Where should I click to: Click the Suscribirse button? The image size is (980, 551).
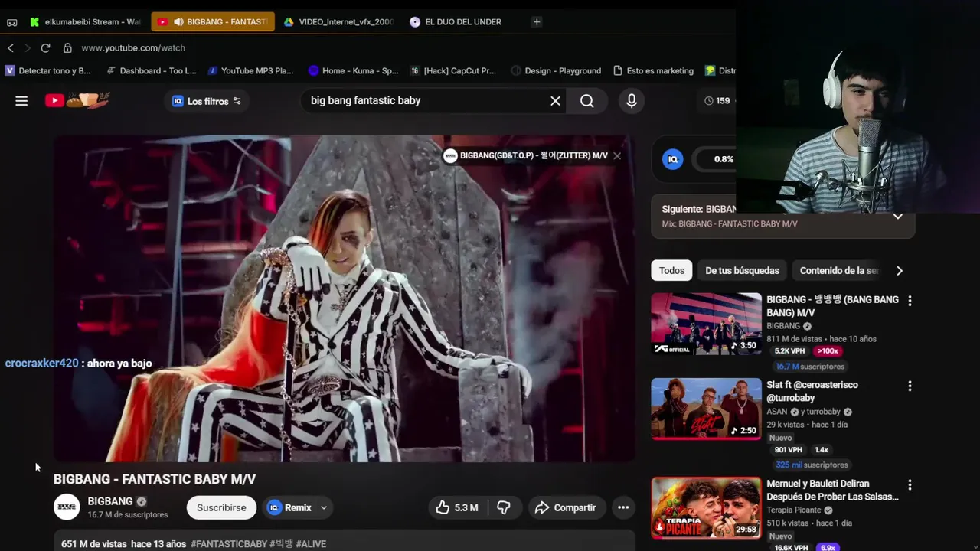click(x=221, y=507)
